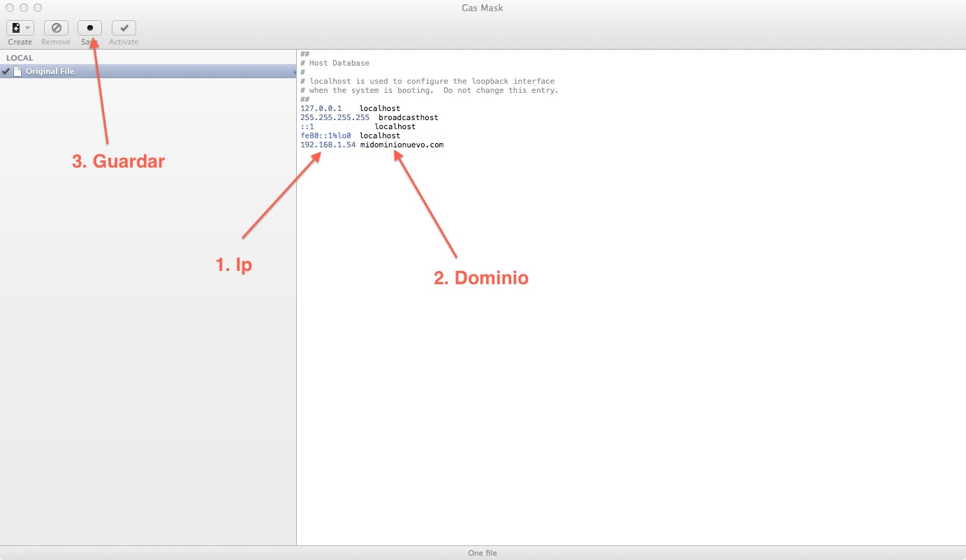Click the Create hosts file icon
This screenshot has width=966, height=560.
click(16, 28)
